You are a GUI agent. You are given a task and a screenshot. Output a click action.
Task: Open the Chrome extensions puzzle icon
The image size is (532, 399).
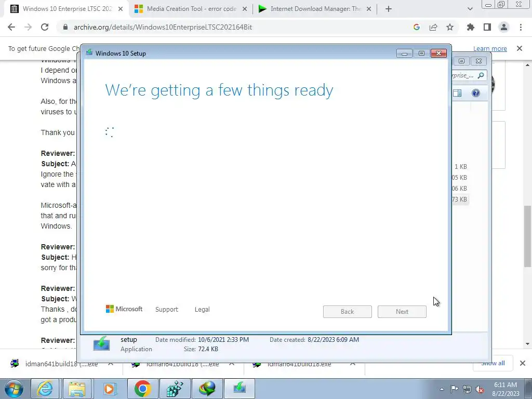coord(471,27)
